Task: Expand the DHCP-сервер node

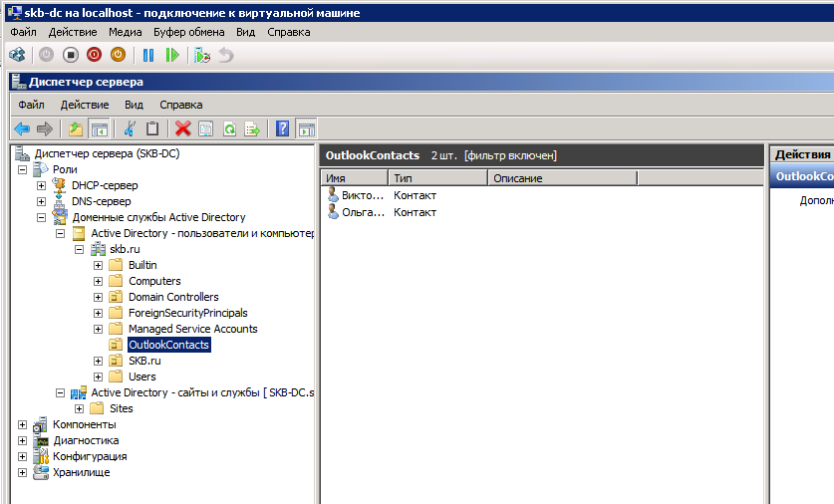Action: coord(41,186)
